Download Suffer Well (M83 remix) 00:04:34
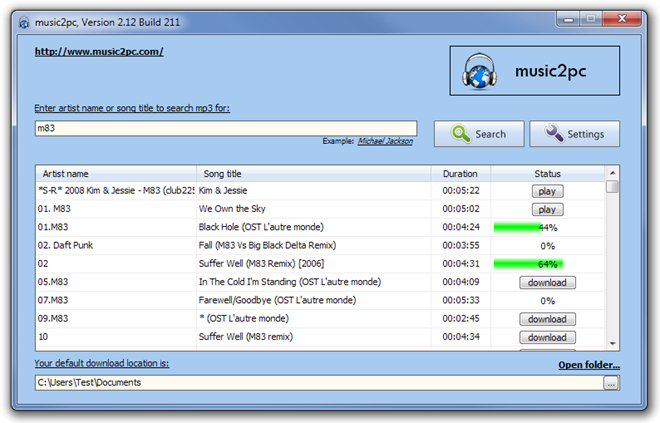Screen dimensions: 660x423 [x=547, y=338]
